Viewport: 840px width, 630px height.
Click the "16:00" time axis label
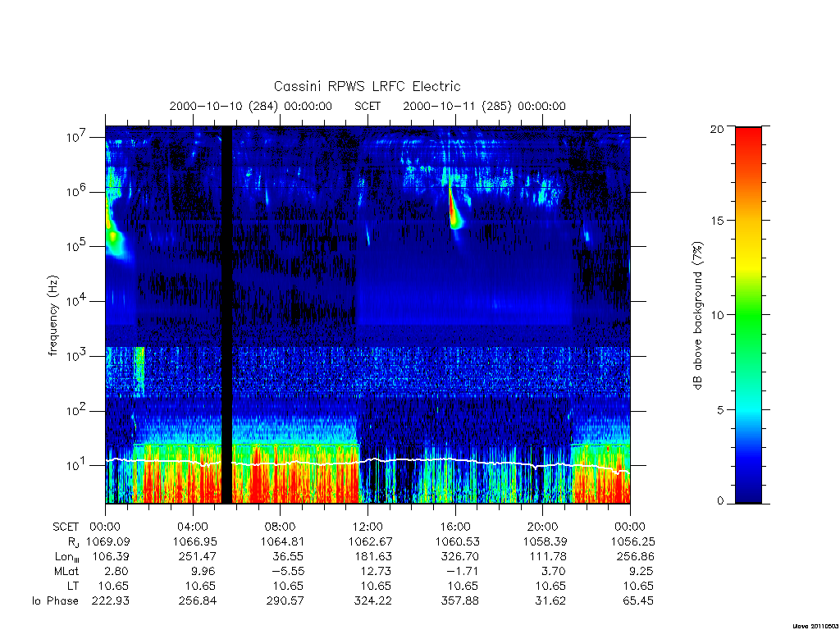click(x=455, y=527)
